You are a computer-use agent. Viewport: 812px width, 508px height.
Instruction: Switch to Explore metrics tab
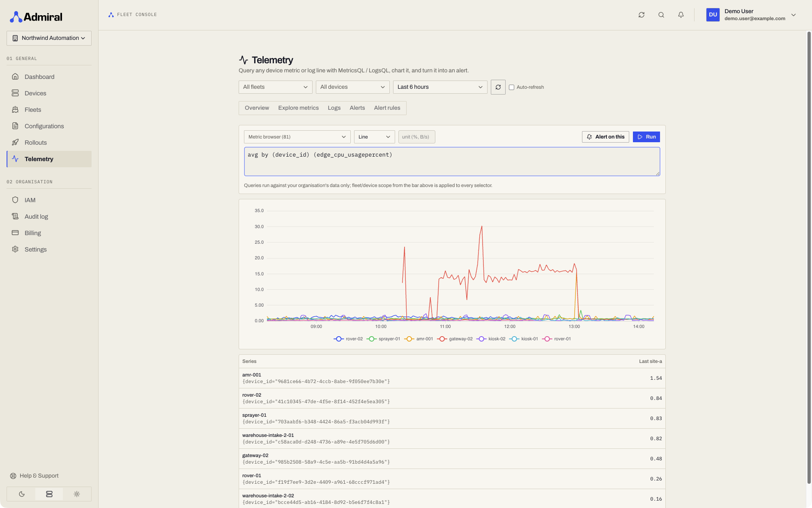pos(298,108)
